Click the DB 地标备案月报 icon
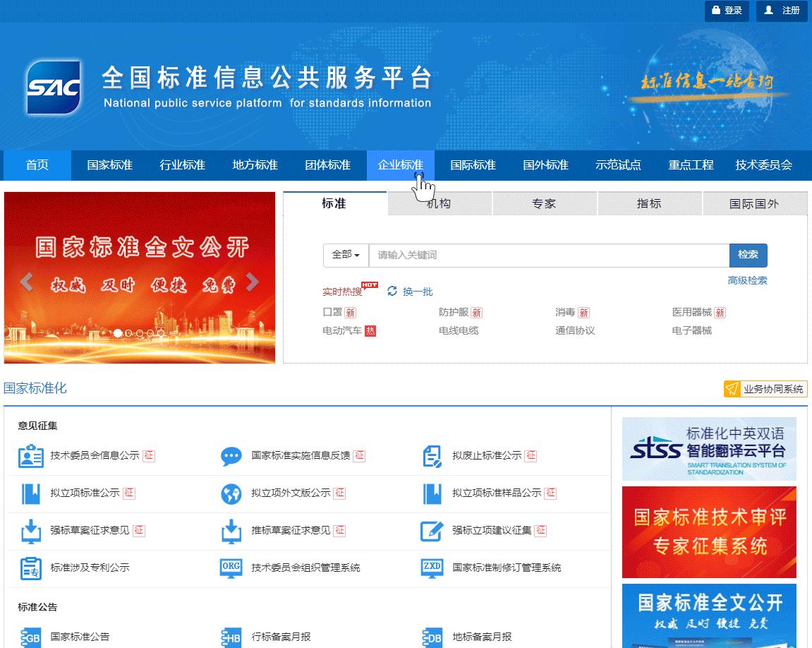 pos(432,637)
